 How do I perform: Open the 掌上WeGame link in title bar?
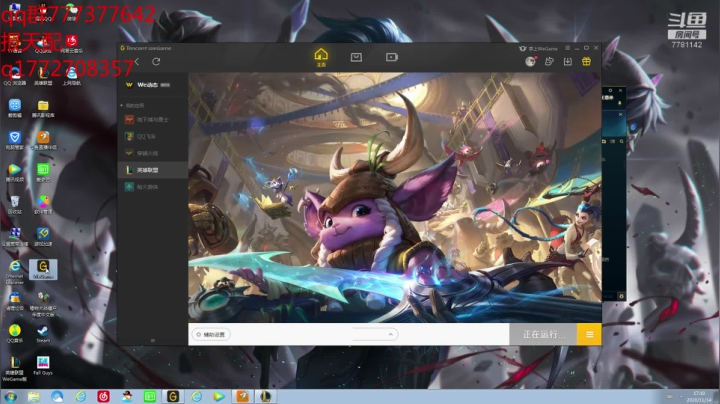point(538,48)
